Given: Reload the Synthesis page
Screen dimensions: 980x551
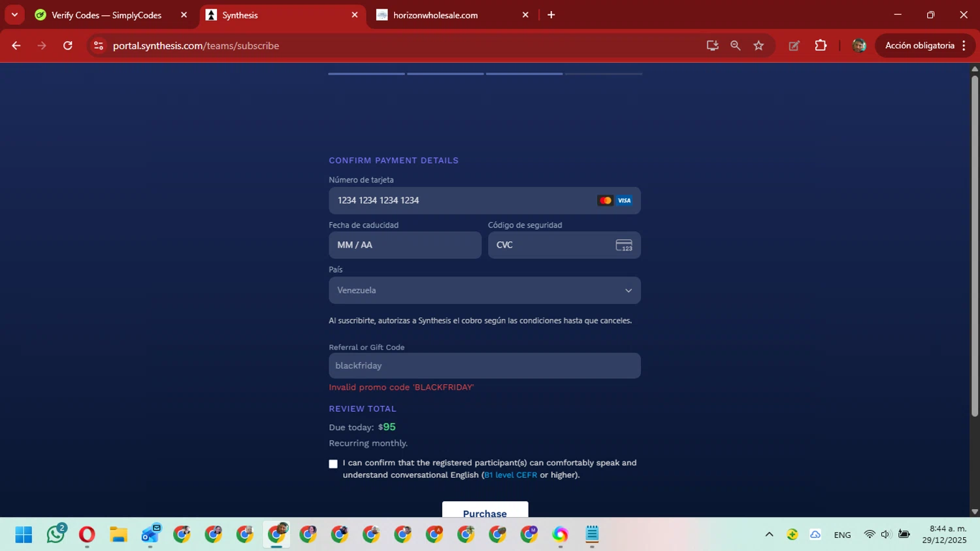Looking at the screenshot, I should pos(68,46).
